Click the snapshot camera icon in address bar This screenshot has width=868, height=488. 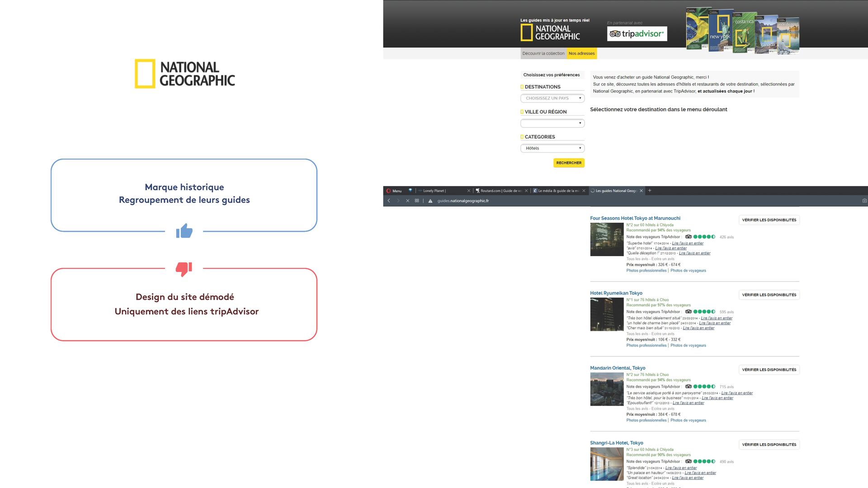(864, 201)
